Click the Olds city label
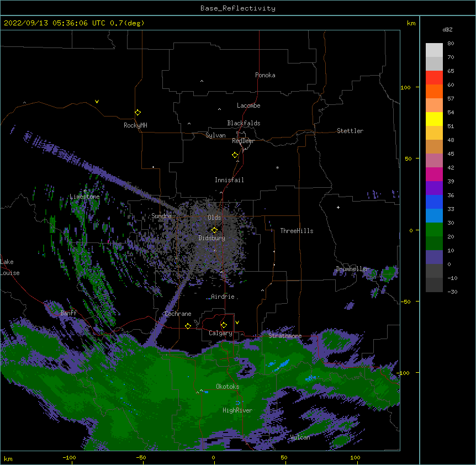Image resolution: width=476 pixels, height=465 pixels. [214, 218]
